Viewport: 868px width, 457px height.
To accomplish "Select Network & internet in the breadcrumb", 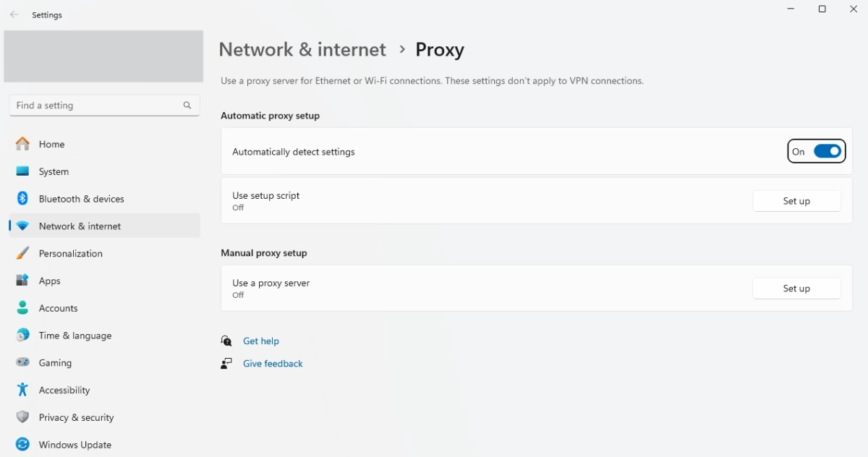I will [x=302, y=49].
